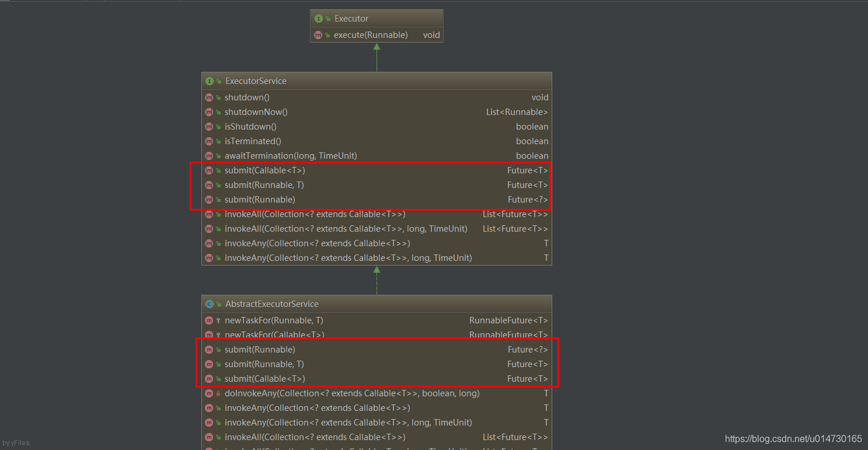Select the isTerminated() method name
The height and width of the screenshot is (450, 868).
(x=253, y=141)
